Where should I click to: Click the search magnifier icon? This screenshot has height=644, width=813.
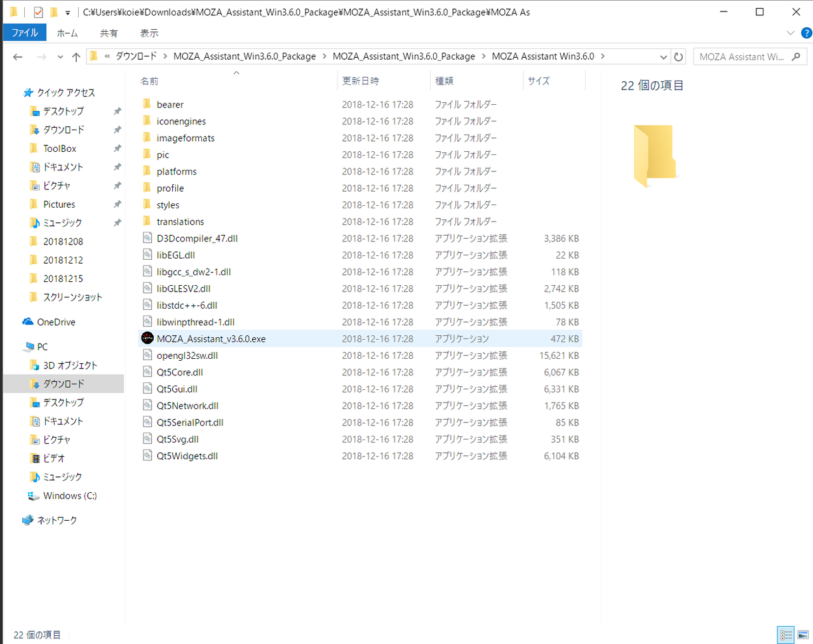pos(796,57)
